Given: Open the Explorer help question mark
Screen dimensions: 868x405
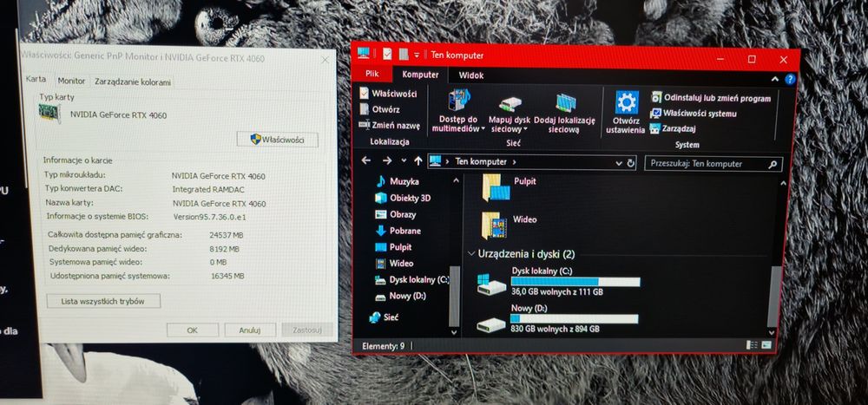Looking at the screenshot, I should (x=789, y=79).
